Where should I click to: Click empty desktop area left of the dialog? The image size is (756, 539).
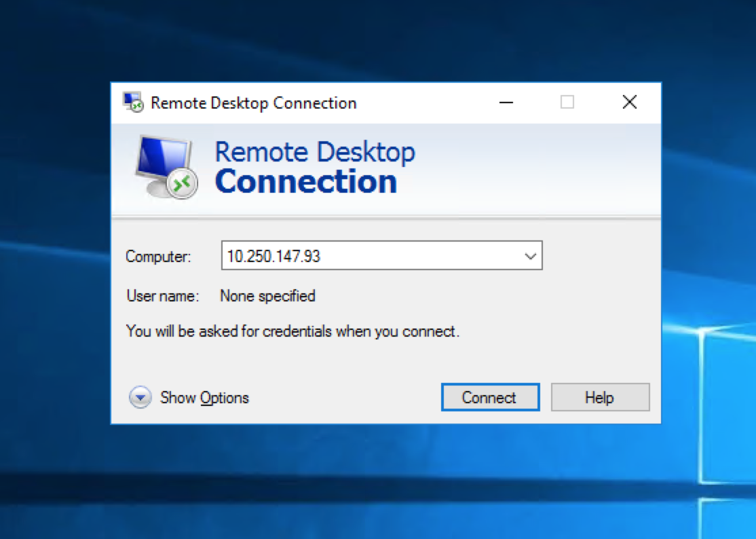54,272
